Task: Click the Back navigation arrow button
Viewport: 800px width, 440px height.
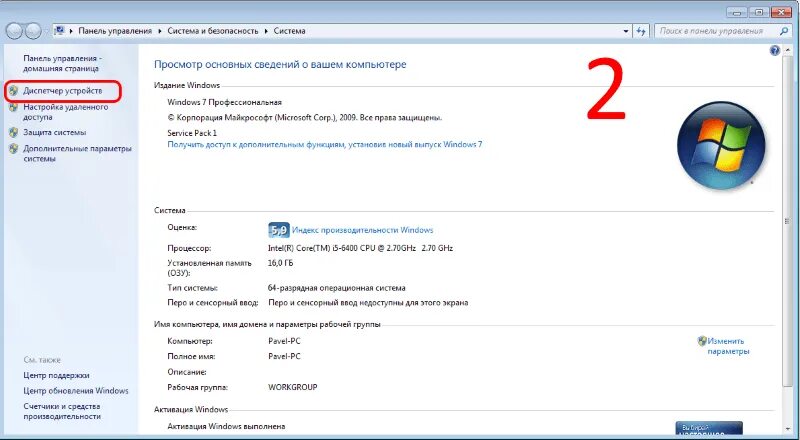Action: [x=14, y=31]
